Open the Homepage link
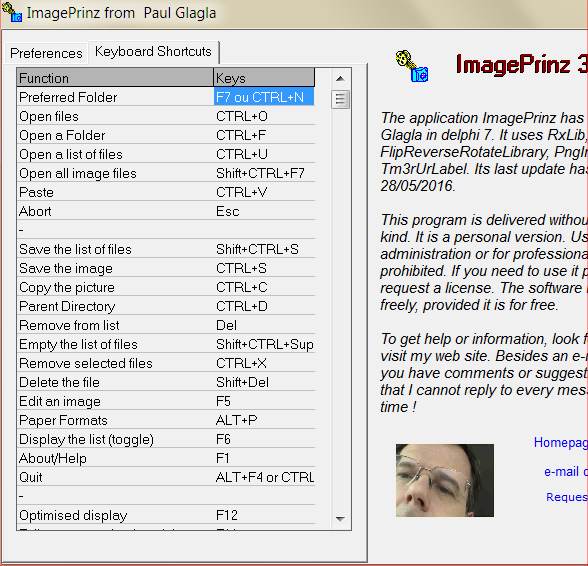The width and height of the screenshot is (588, 566). [560, 443]
